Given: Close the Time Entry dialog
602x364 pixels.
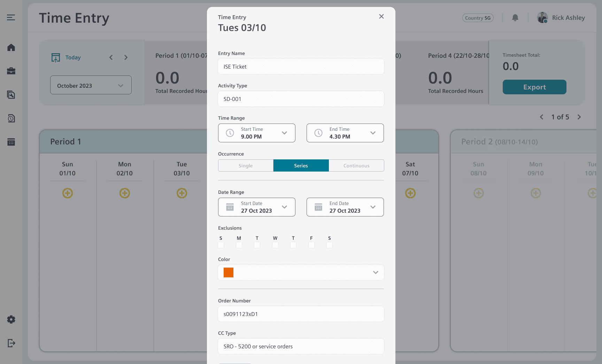Looking at the screenshot, I should tap(381, 16).
